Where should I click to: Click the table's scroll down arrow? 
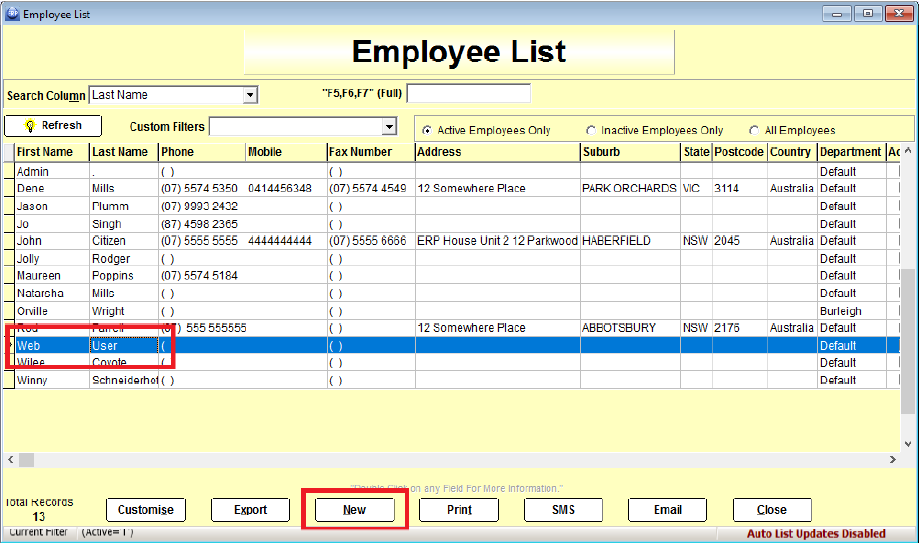point(908,444)
